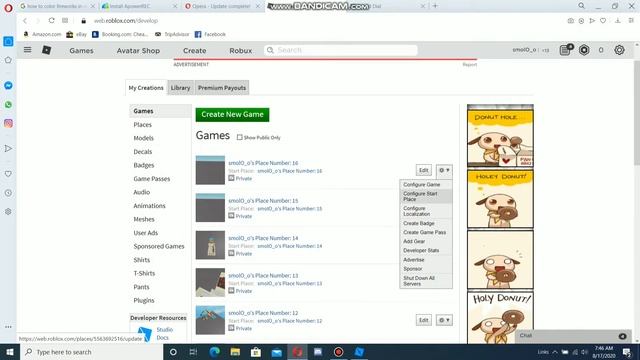Choose Configure Game from dropdown menu
The width and height of the screenshot is (640, 360).
426,184
